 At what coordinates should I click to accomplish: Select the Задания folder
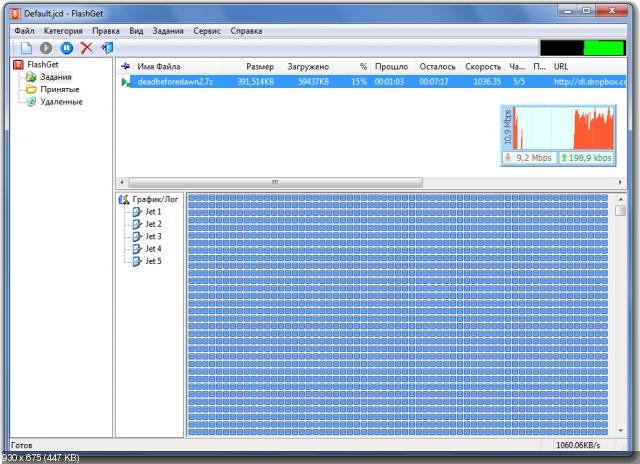pos(56,77)
